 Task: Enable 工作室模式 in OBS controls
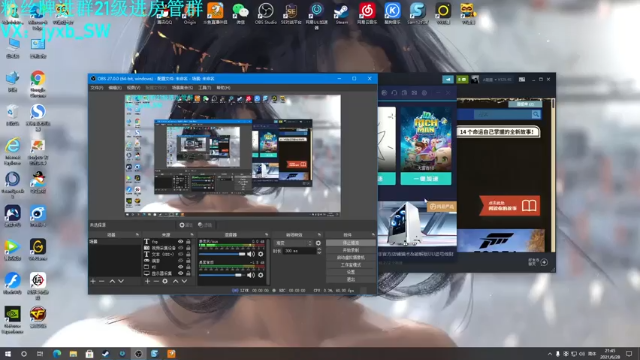(x=351, y=264)
